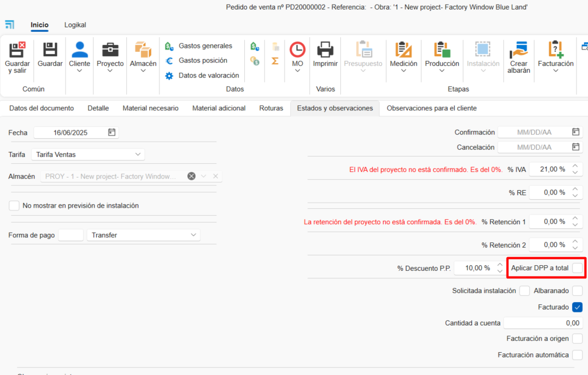The height and width of the screenshot is (375, 588).
Task: Open the Confirmación calendar icon
Action: pos(575,132)
